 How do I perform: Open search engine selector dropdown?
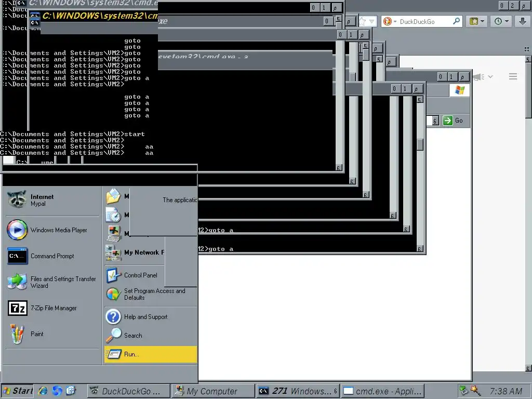tap(390, 21)
